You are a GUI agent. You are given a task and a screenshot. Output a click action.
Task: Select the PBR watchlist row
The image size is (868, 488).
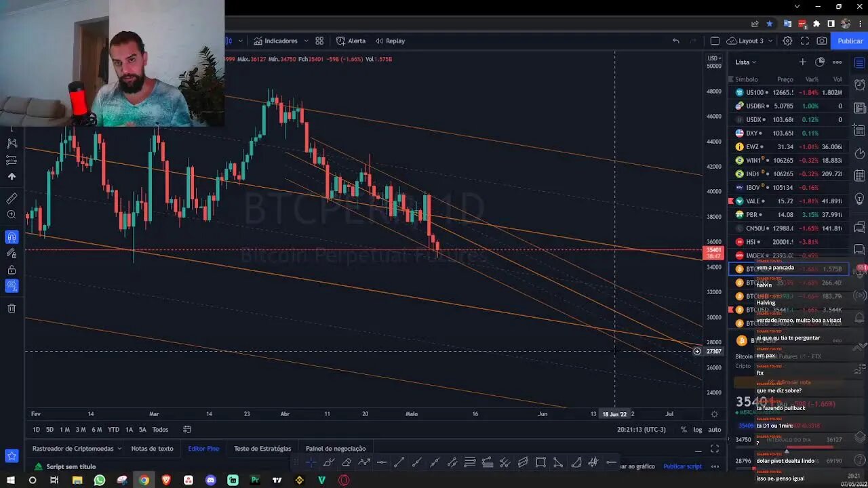pyautogui.click(x=789, y=215)
